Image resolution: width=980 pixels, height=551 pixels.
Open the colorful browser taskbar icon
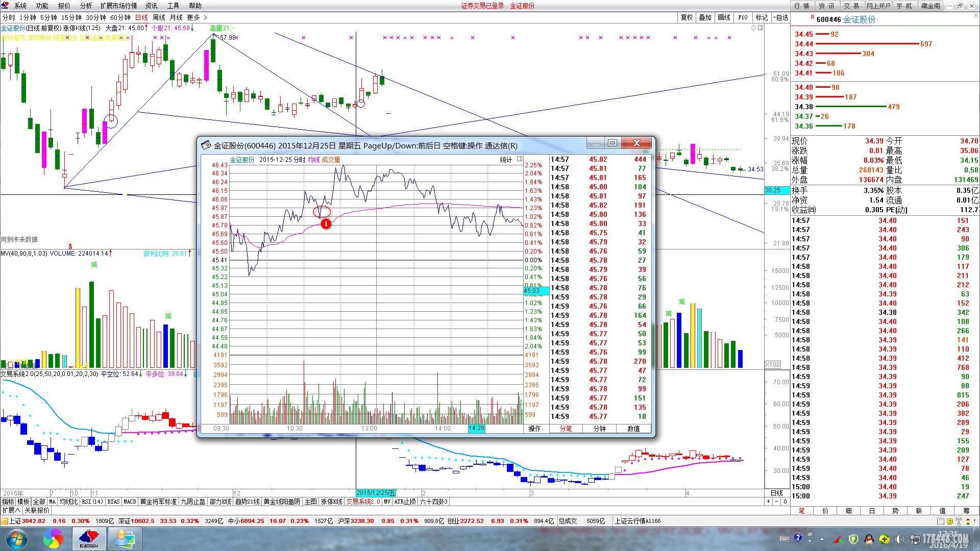[x=54, y=539]
